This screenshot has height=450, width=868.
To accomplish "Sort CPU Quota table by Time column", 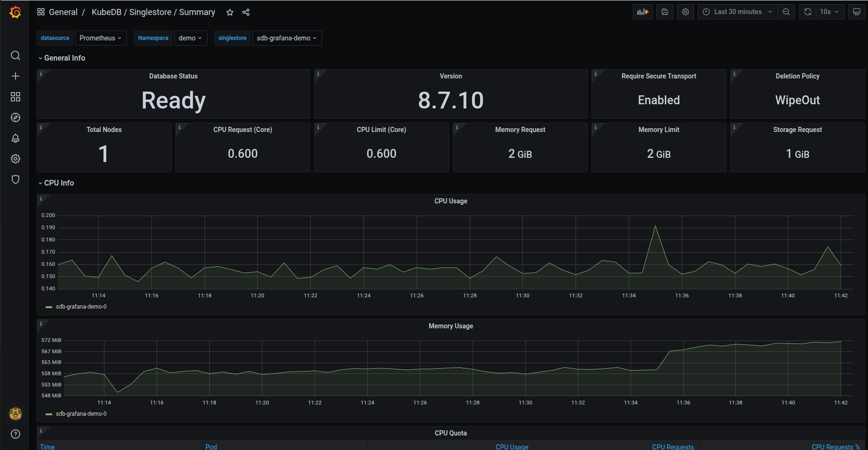I will point(47,447).
